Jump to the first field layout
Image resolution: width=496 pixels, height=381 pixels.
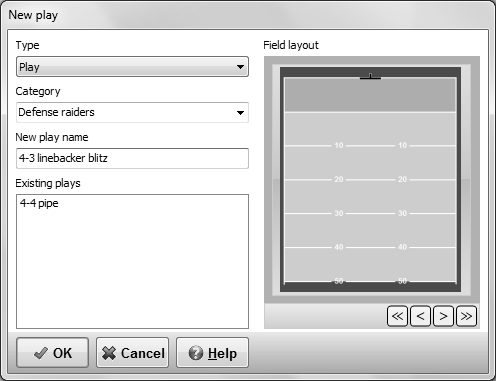pyautogui.click(x=397, y=316)
